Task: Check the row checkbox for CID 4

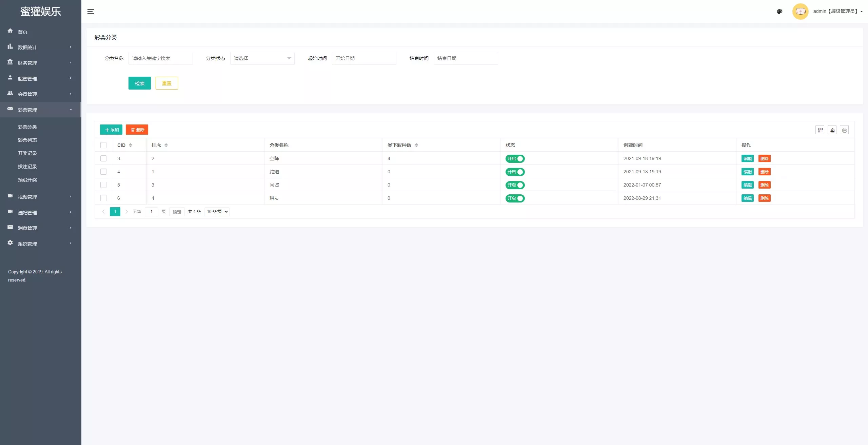Action: [103, 172]
